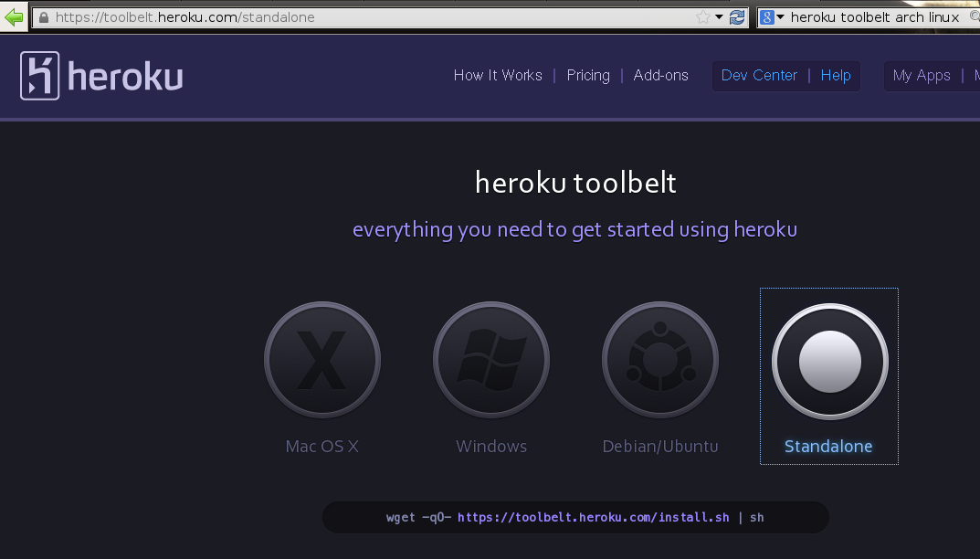Viewport: 980px width, 559px height.
Task: Click the Mac OS X label
Action: (321, 447)
